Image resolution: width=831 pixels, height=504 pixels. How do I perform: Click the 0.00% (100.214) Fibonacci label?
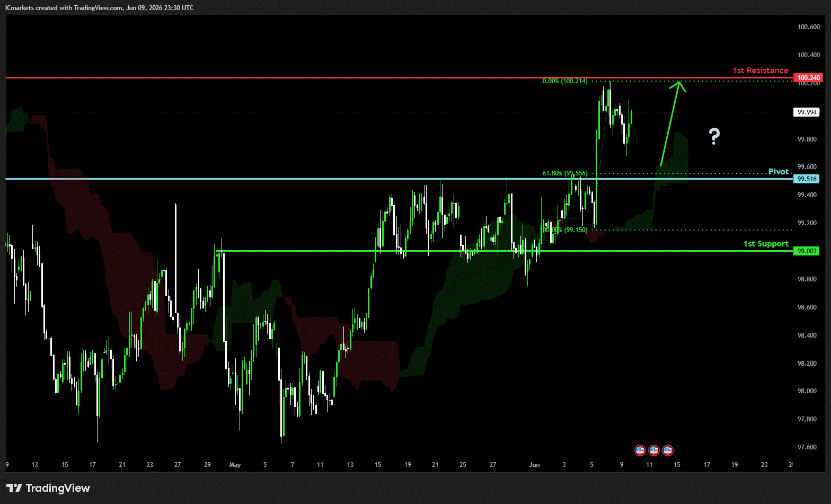(565, 81)
